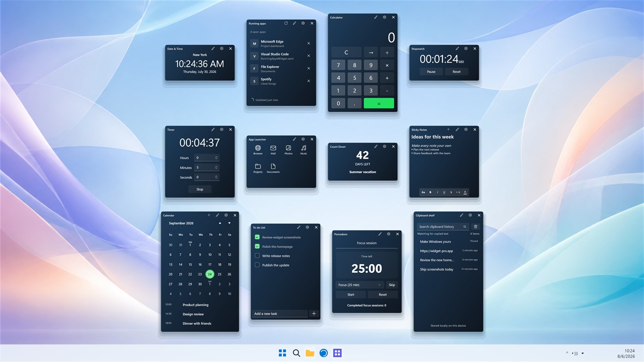Clear clipboard history with trash icon
Viewport: 644px width, 362px height.
(x=476, y=226)
